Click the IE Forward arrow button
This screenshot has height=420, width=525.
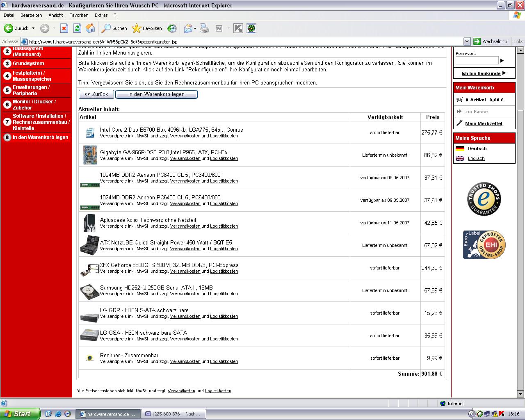click(45, 28)
